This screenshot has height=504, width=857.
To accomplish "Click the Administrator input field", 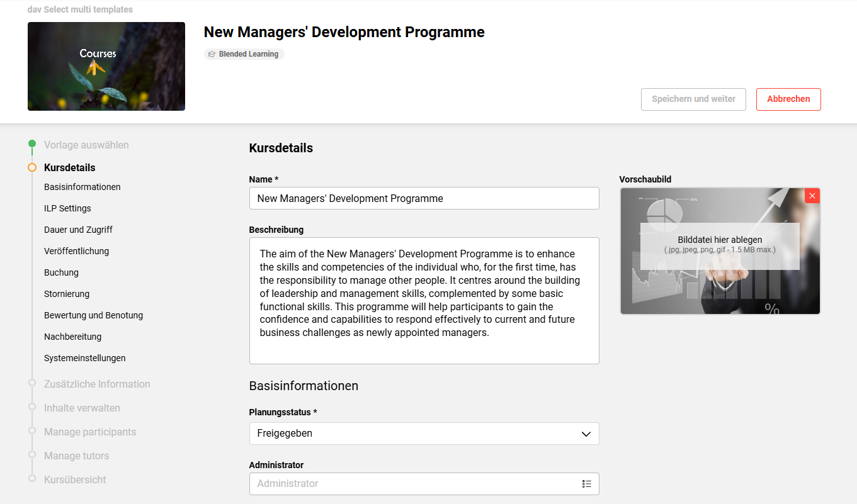I will 424,484.
